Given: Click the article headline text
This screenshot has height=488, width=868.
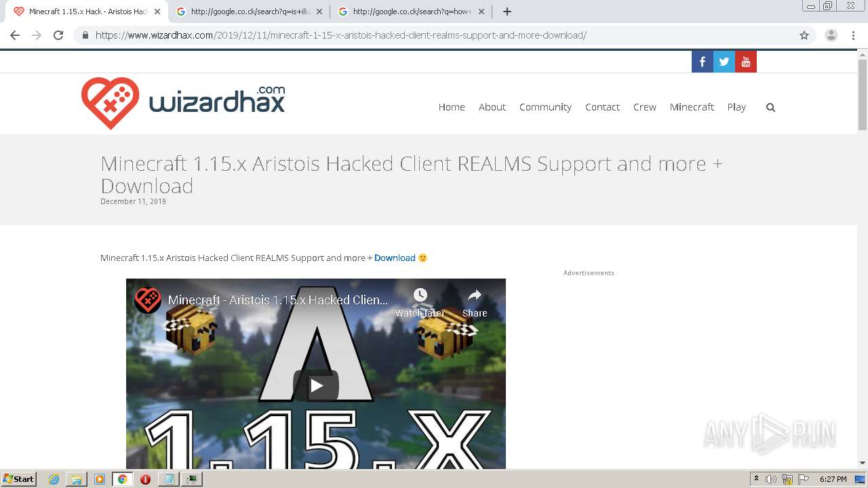Looking at the screenshot, I should (412, 175).
